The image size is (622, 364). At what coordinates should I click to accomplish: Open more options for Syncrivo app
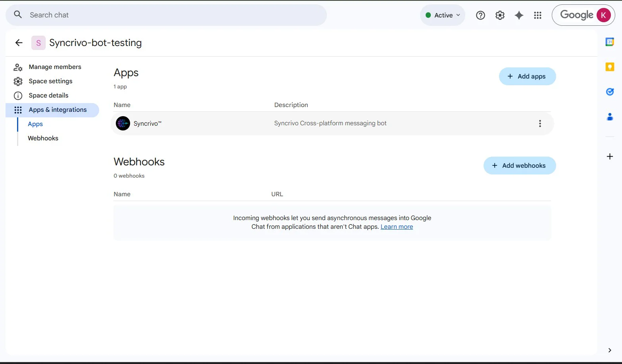[x=540, y=123]
